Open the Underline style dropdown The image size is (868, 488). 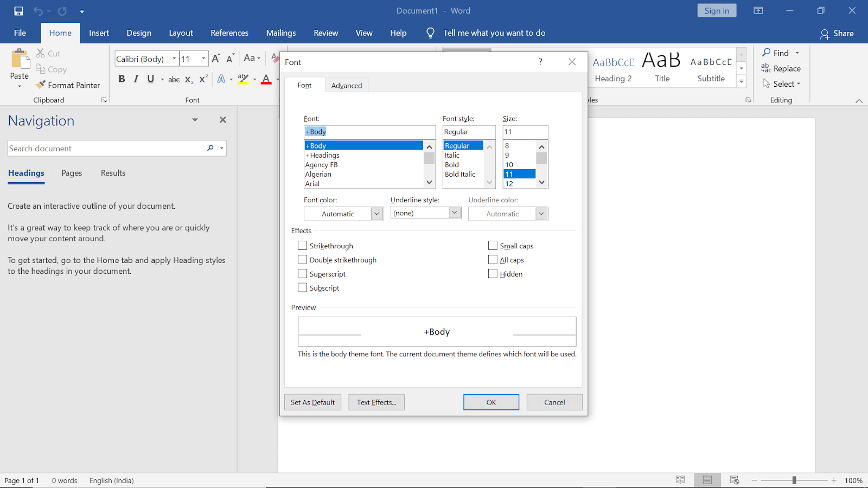pos(455,213)
